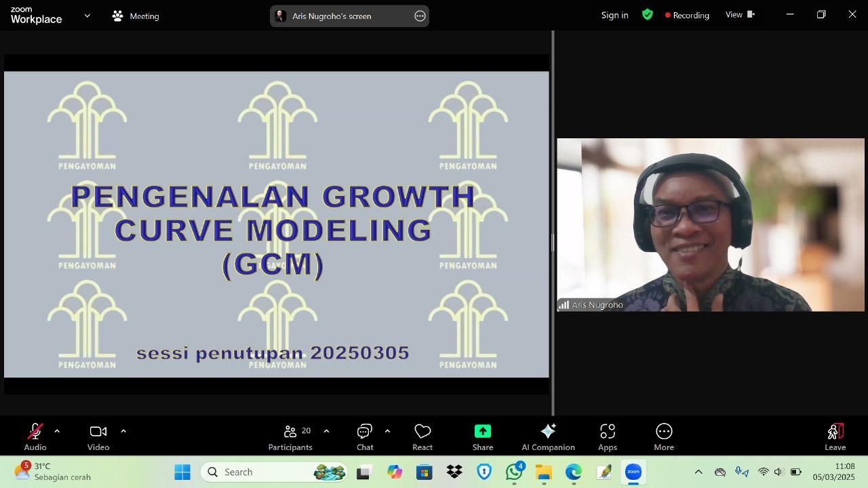868x488 pixels.
Task: Open feather pen app on taskbar
Action: (604, 472)
